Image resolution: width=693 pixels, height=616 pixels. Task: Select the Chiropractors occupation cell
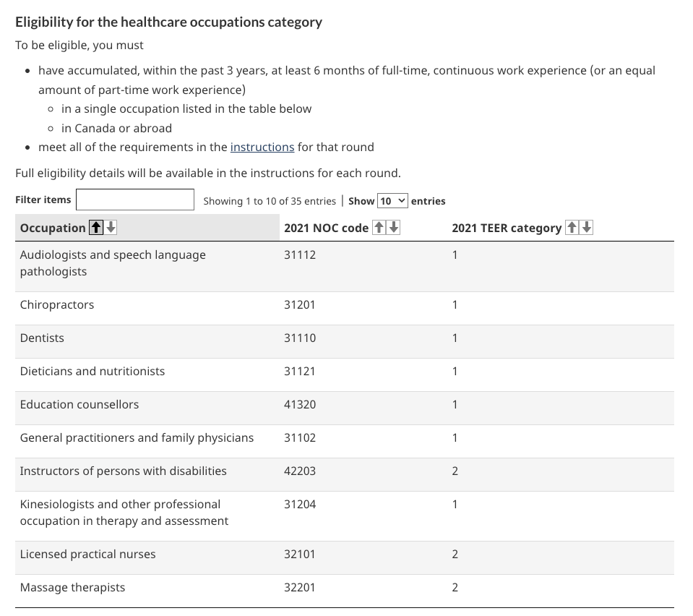(x=57, y=304)
